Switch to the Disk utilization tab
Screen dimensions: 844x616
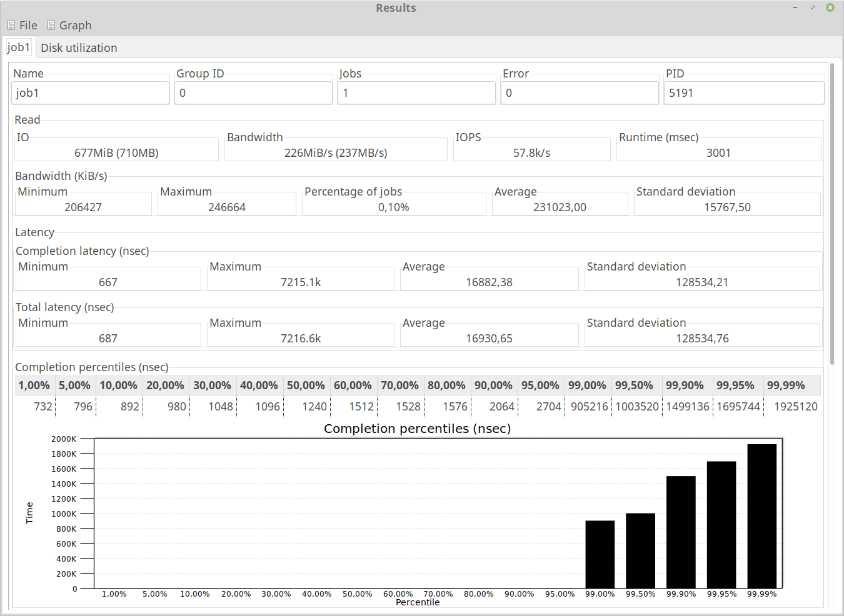[79, 48]
